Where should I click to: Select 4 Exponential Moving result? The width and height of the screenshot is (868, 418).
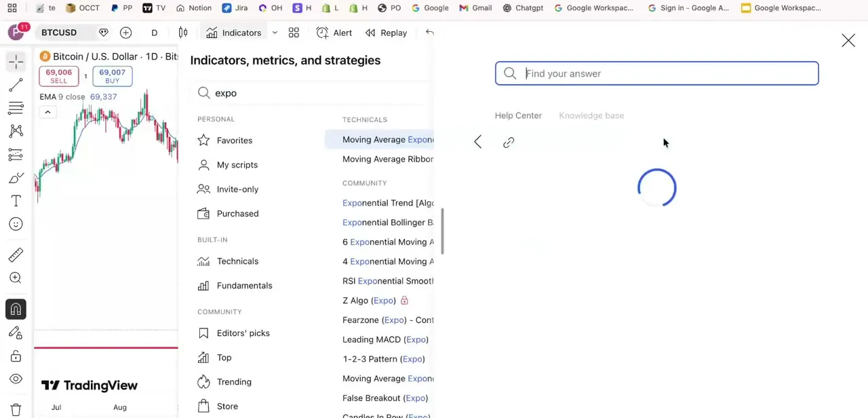pos(388,261)
